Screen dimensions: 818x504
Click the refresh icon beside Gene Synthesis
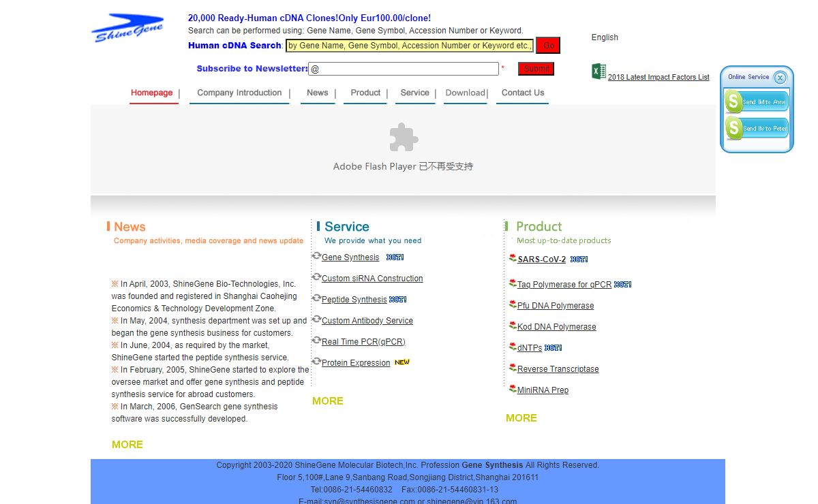pyautogui.click(x=316, y=256)
